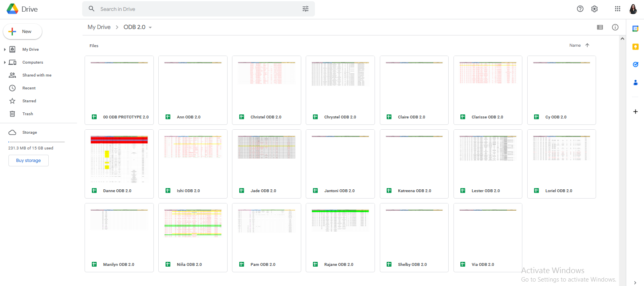Click the Sheets icon of Danne ODB 2.0
644x286 pixels.
(x=94, y=191)
